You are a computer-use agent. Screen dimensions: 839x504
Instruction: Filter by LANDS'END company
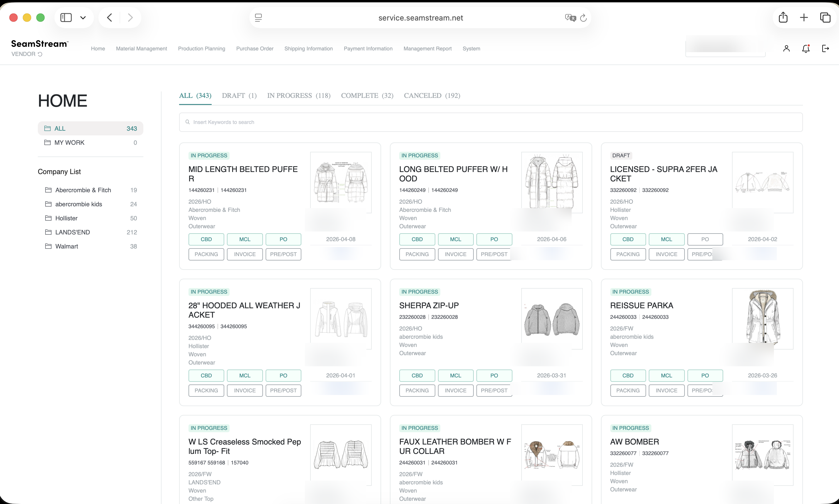click(90, 232)
